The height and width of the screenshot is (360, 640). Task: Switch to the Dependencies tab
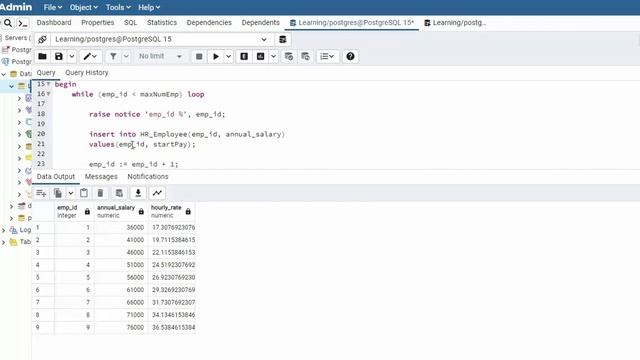coord(209,23)
